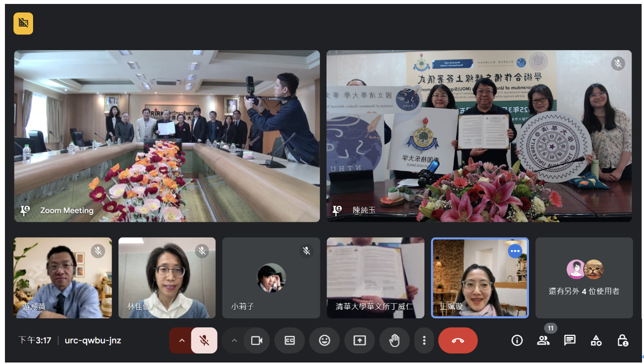Viewport: 644px width, 364px height.
Task: Toggle the camera off
Action: [x=256, y=340]
